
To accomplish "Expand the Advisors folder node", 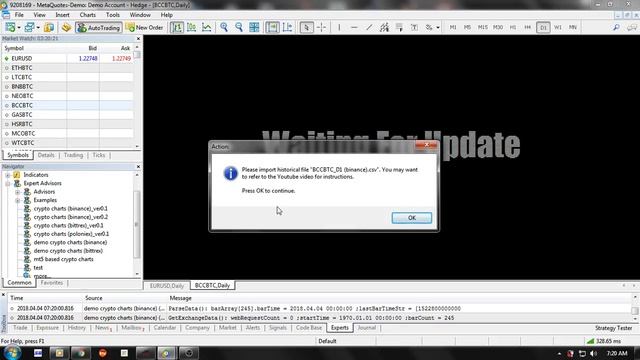I will [18, 192].
